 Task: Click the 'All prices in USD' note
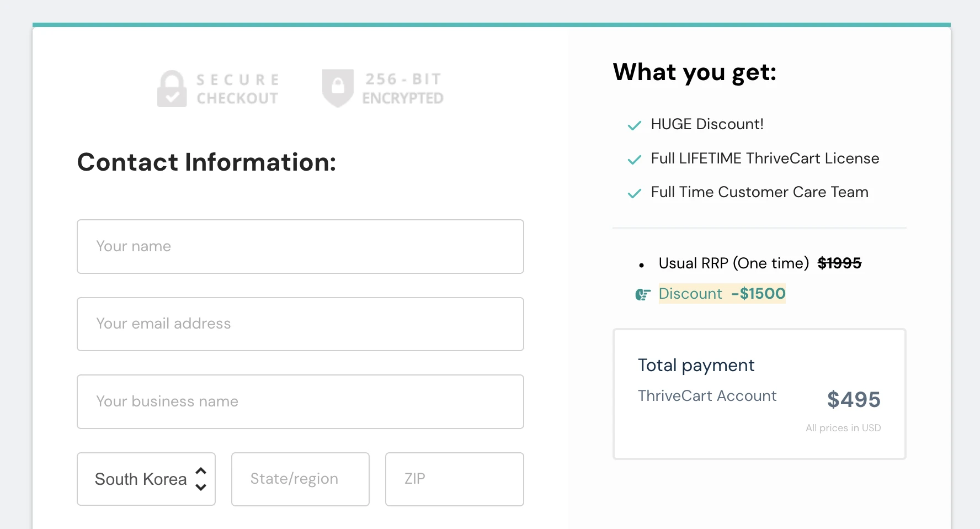(843, 428)
